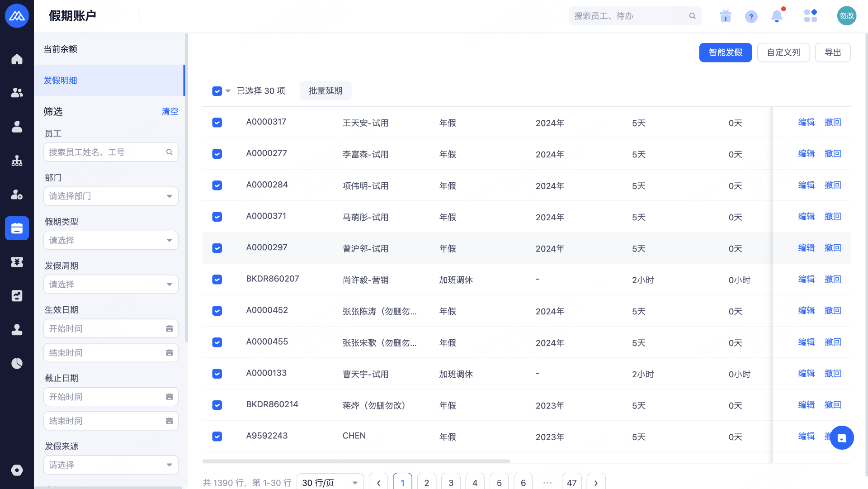The width and height of the screenshot is (868, 489).
Task: Go to home icon in sidebar
Action: (17, 59)
